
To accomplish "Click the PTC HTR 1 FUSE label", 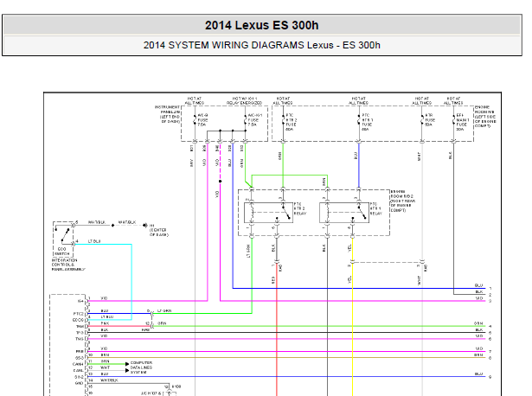I will [367, 123].
